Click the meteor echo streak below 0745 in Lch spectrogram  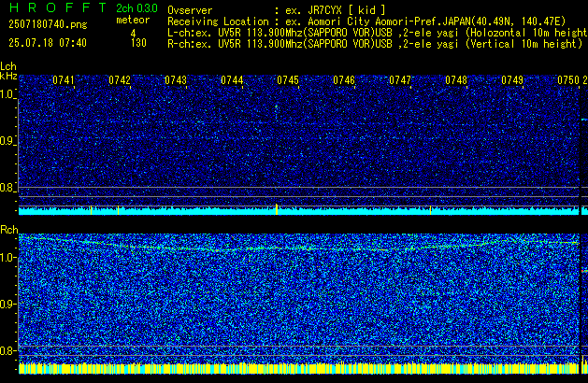[277, 111]
